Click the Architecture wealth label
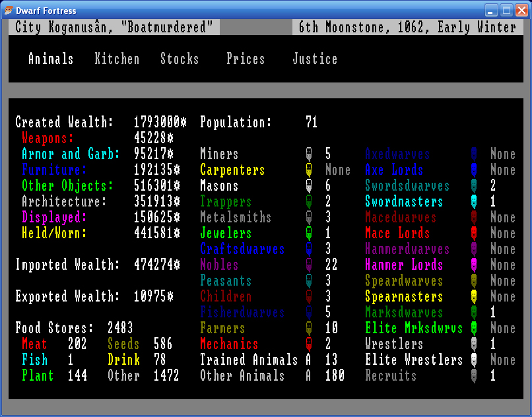 coord(65,201)
